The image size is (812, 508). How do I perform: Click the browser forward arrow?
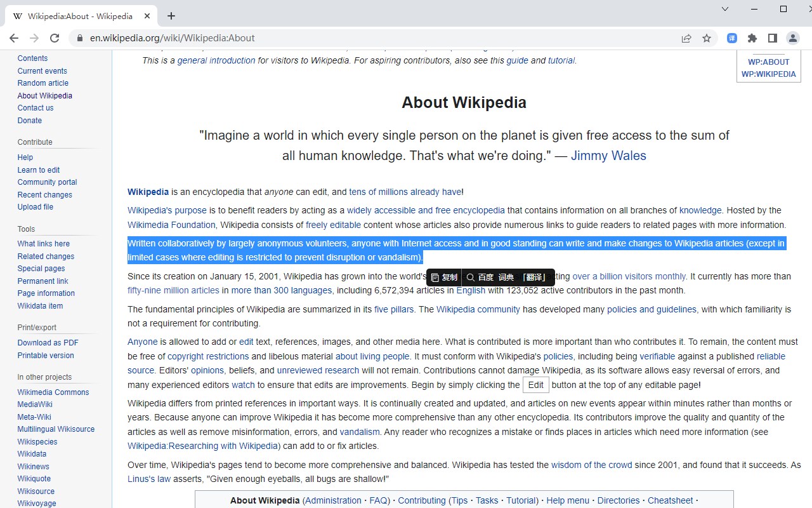[x=34, y=38]
